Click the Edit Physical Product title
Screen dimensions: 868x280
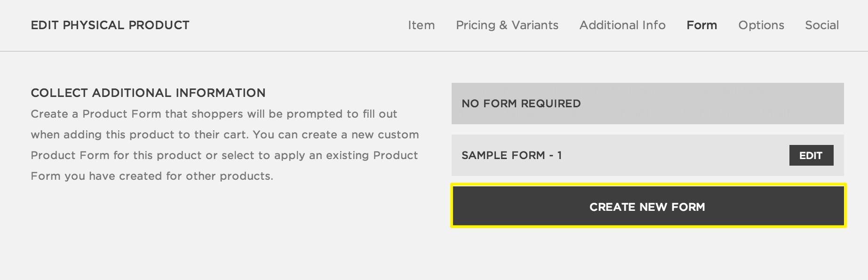[x=110, y=25]
